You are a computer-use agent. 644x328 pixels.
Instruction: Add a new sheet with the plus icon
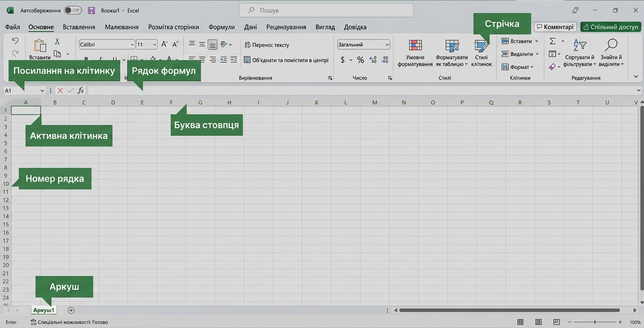point(71,310)
